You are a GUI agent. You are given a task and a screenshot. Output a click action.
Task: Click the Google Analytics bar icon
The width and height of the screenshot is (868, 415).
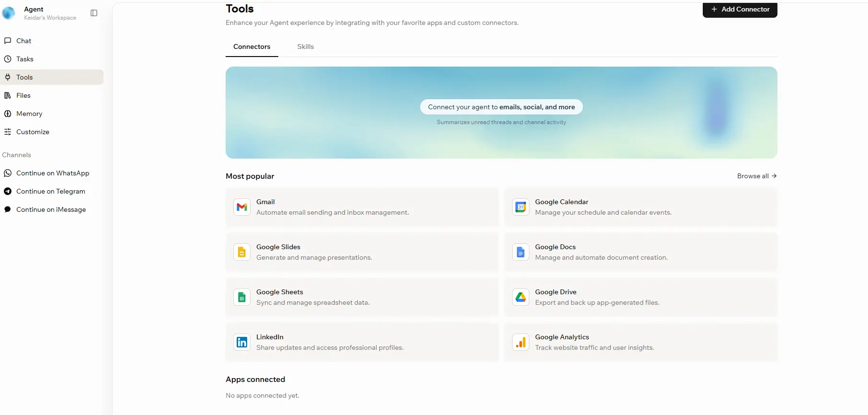[521, 342]
